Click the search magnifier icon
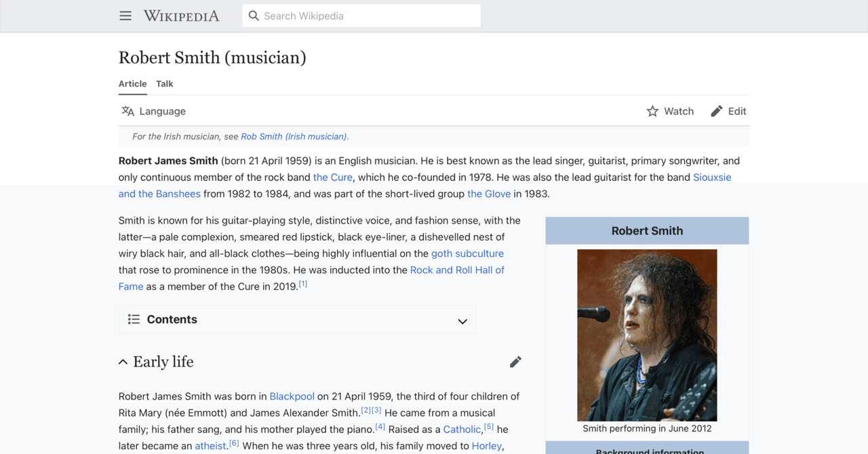 (254, 16)
